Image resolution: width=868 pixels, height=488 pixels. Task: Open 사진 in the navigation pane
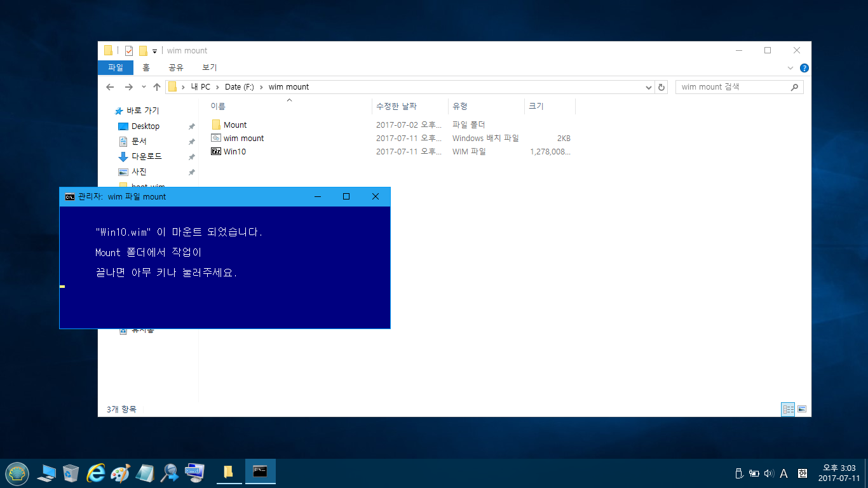tap(139, 172)
